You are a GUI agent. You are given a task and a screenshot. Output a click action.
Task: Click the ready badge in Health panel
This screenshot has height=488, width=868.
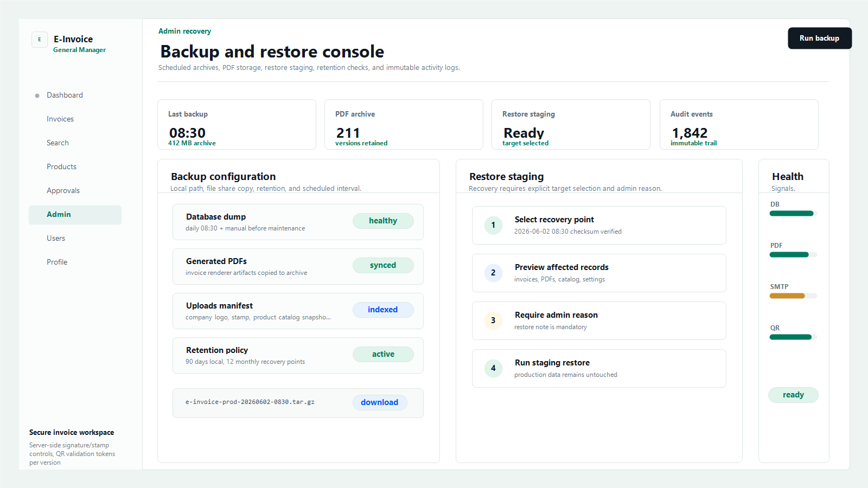pos(793,395)
